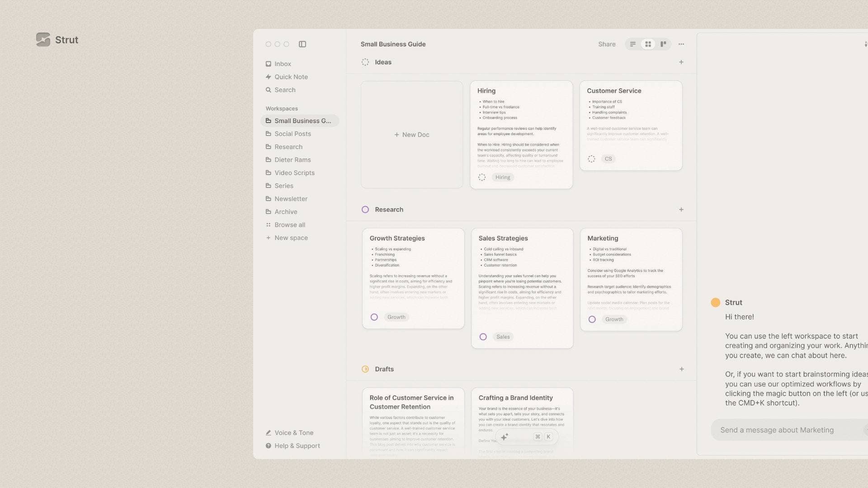The image size is (868, 488).
Task: Click the magic sparkle button in Crafting a Brand Identity
Action: point(504,436)
